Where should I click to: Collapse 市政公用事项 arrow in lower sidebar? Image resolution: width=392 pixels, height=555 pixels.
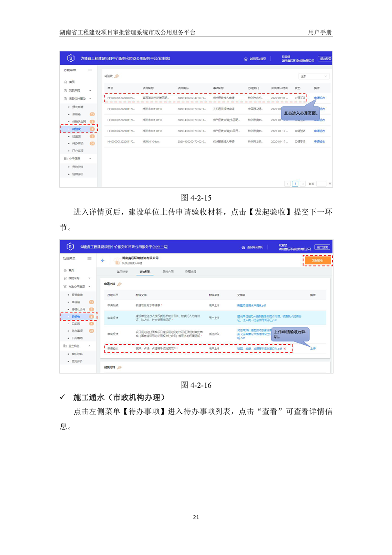pyautogui.click(x=90, y=287)
